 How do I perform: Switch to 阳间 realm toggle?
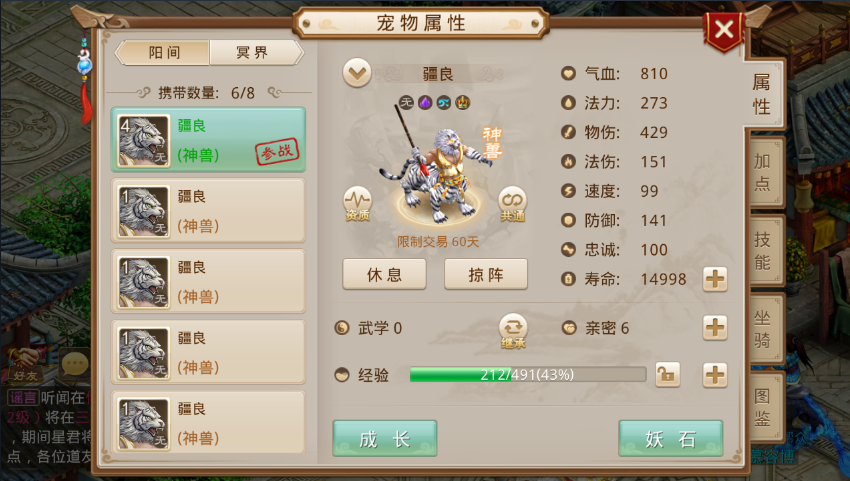click(163, 53)
